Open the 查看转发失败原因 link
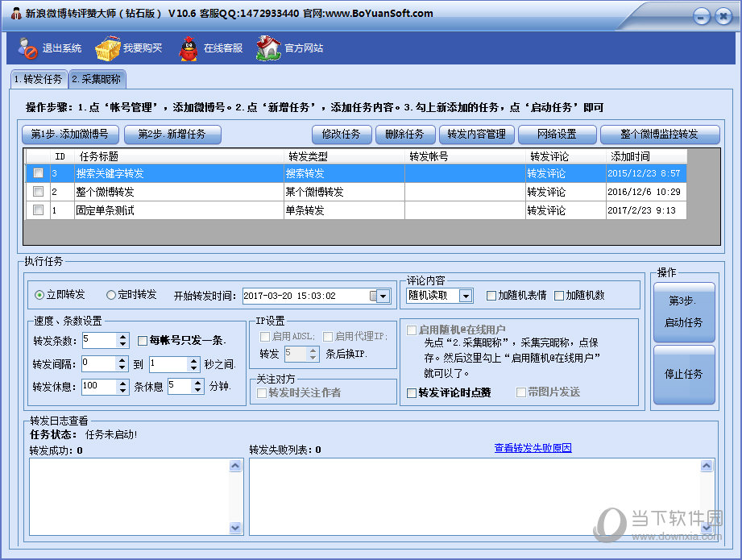This screenshot has width=742, height=560. pos(533,448)
